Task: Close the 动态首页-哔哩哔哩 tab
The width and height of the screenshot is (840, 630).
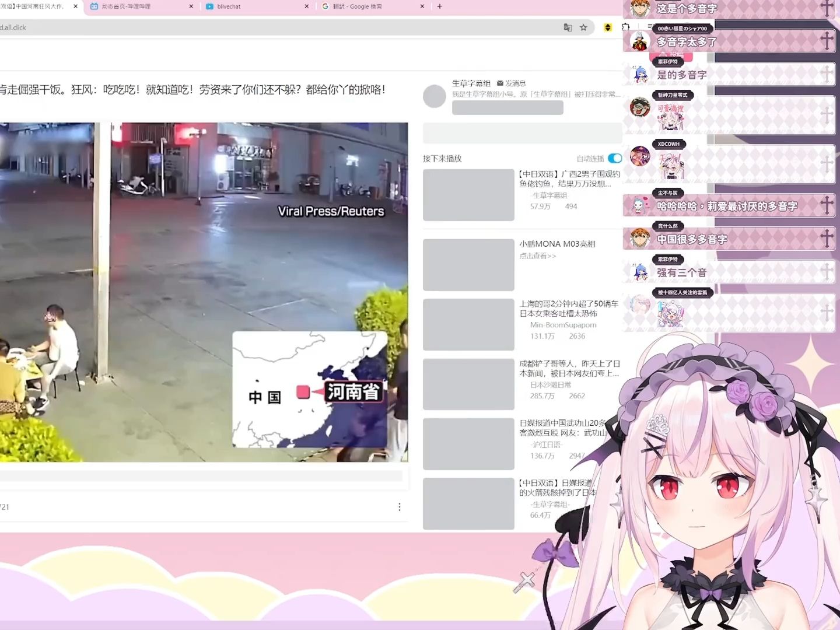Action: (191, 6)
